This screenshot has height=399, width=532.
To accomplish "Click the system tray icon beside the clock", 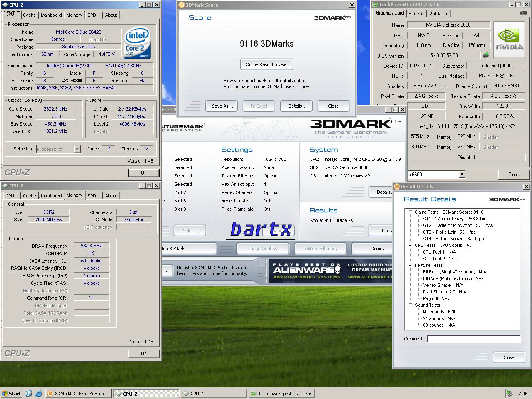I will point(510,393).
